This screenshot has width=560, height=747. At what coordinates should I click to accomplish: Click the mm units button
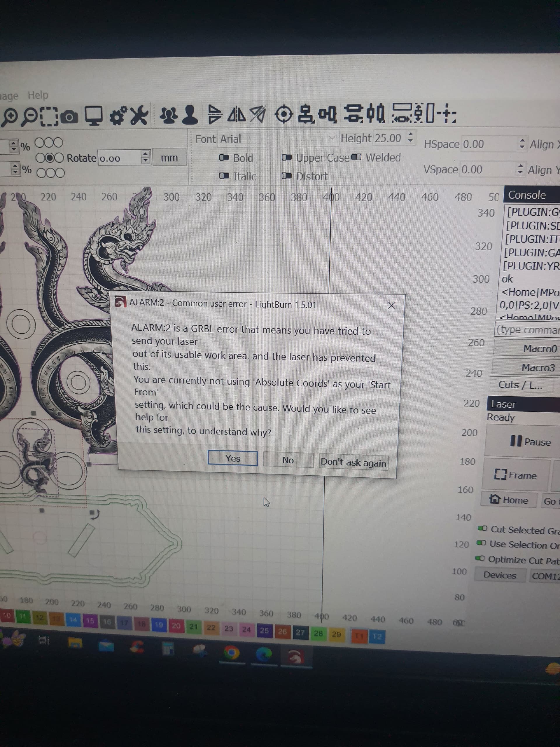[x=169, y=158]
